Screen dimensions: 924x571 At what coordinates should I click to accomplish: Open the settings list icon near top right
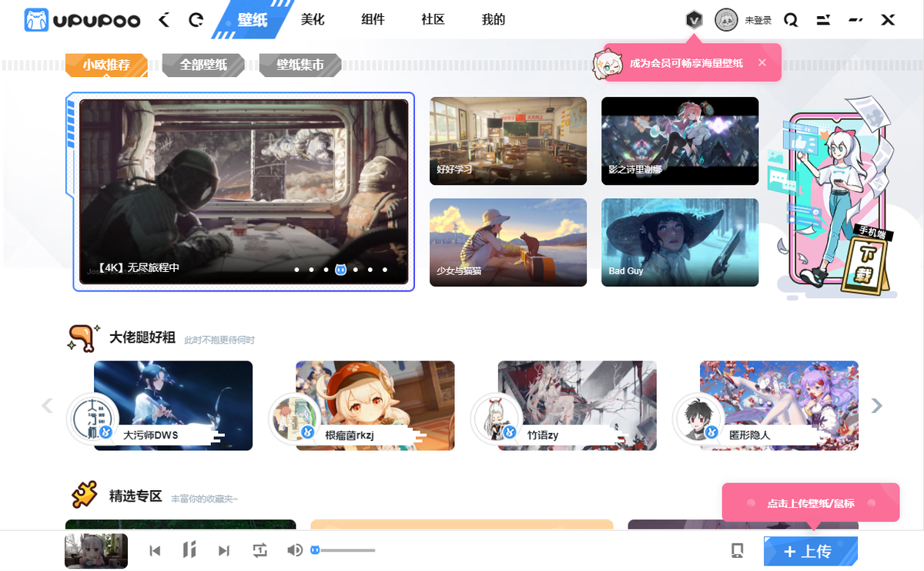click(x=823, y=20)
